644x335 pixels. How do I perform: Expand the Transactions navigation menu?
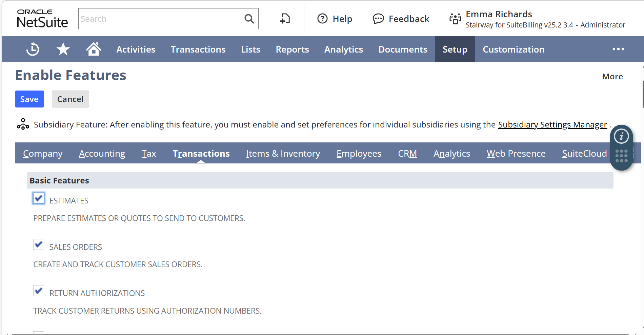coord(198,50)
